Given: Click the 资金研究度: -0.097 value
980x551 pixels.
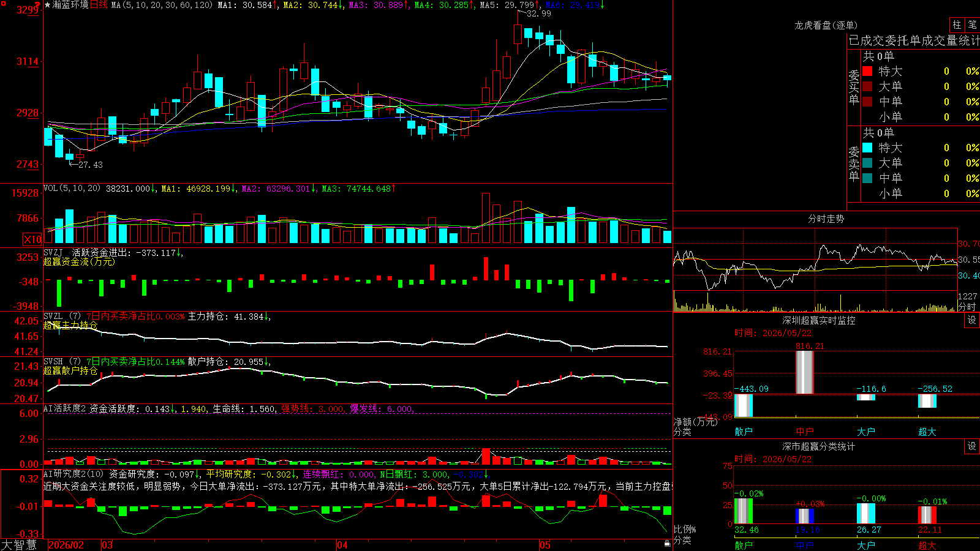Looking at the screenshot, I should point(152,474).
